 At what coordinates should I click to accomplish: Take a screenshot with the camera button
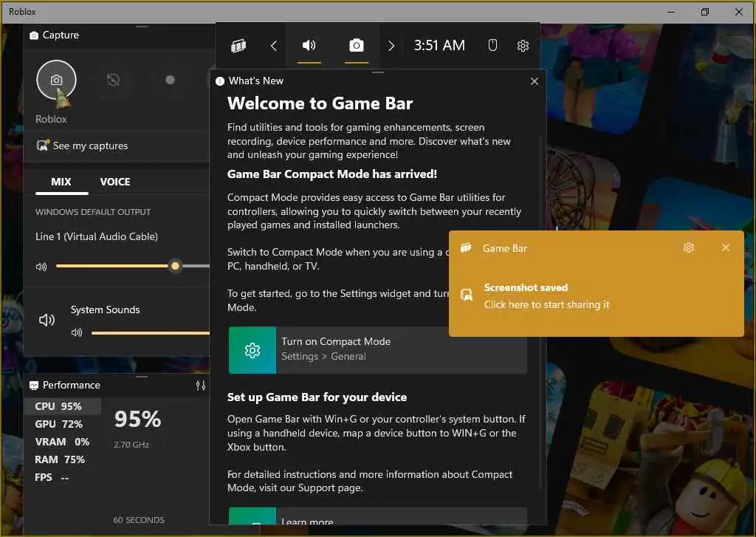56,80
